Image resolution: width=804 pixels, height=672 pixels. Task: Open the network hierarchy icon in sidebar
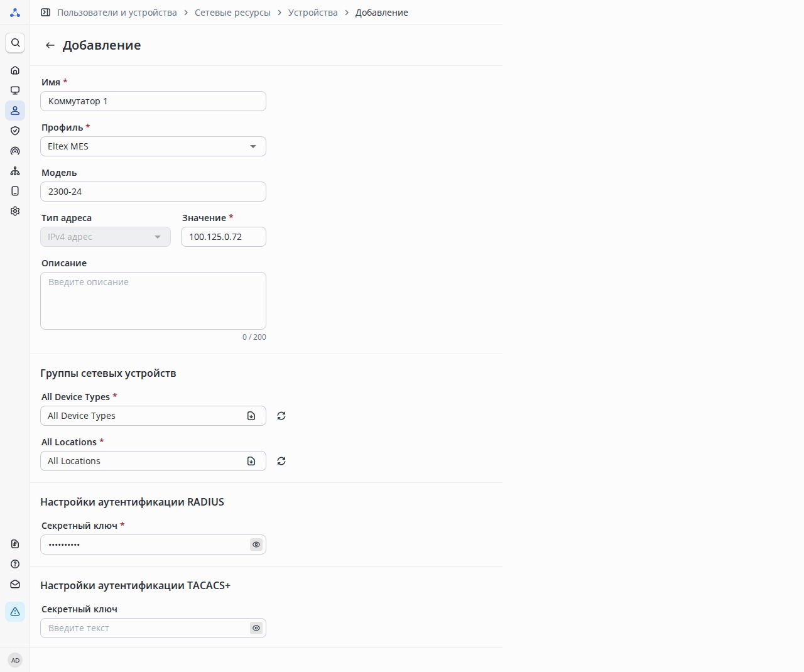coord(15,171)
